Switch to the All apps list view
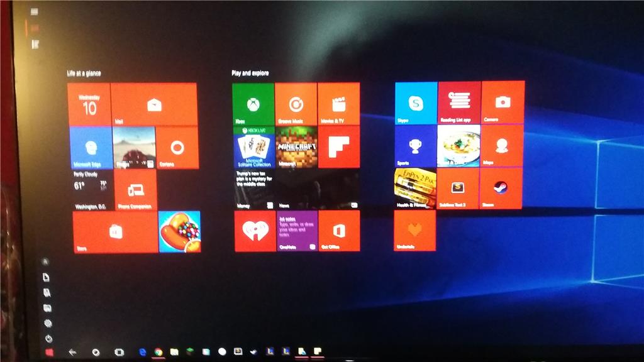644x362 pixels. point(35,45)
